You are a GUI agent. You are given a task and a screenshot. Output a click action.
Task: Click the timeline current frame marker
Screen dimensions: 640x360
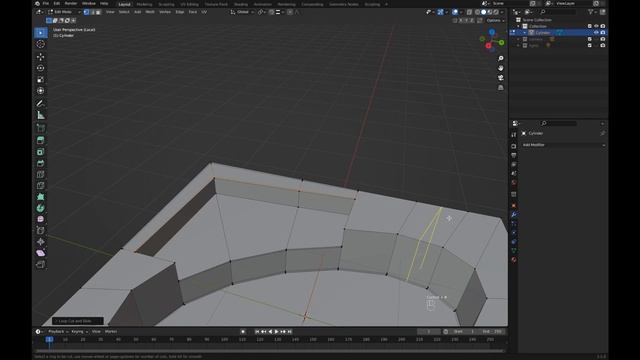(49, 340)
